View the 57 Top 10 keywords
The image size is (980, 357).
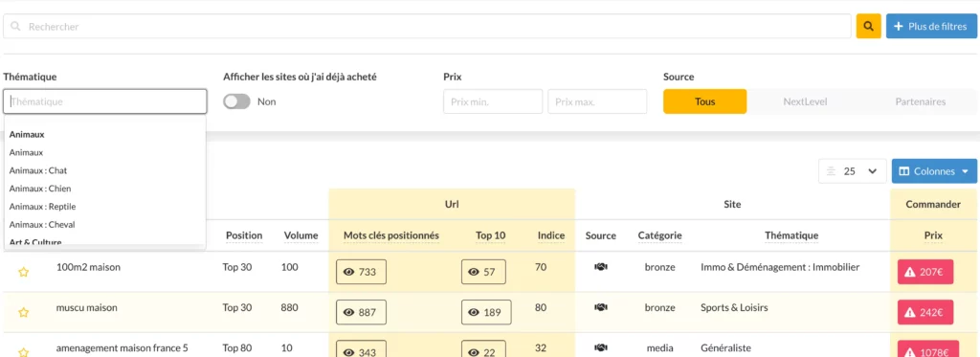click(483, 272)
